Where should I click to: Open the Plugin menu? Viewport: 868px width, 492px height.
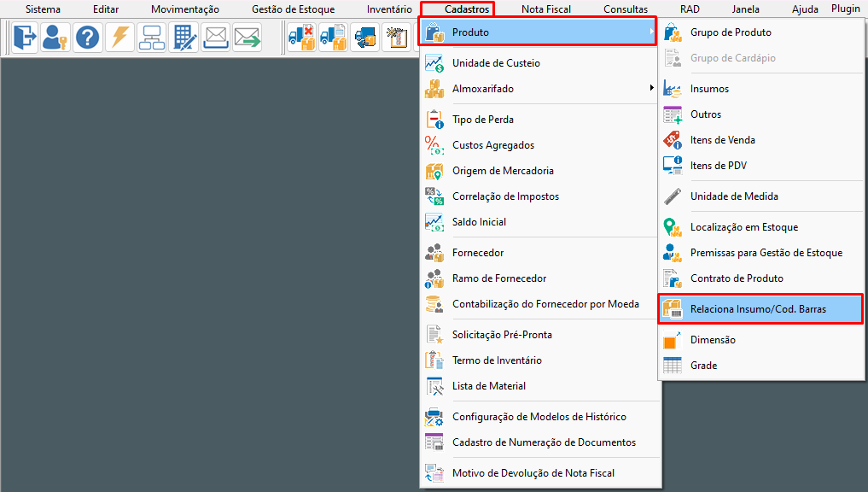tap(845, 9)
